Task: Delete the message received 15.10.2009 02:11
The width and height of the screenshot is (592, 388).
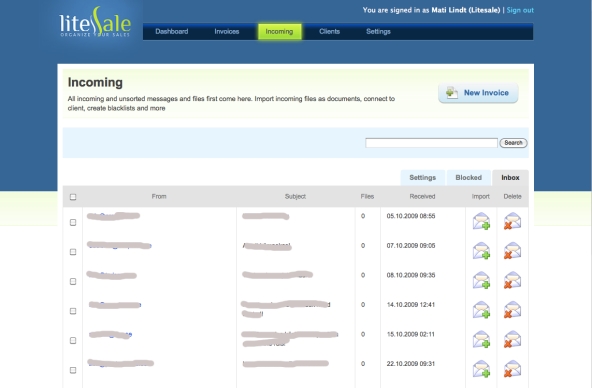Action: (x=512, y=339)
